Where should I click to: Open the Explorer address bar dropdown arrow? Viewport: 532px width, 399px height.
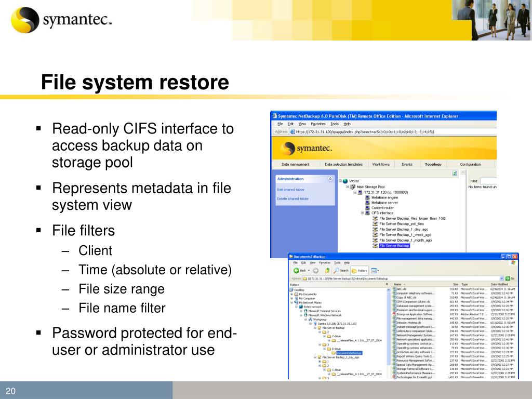tap(502, 278)
